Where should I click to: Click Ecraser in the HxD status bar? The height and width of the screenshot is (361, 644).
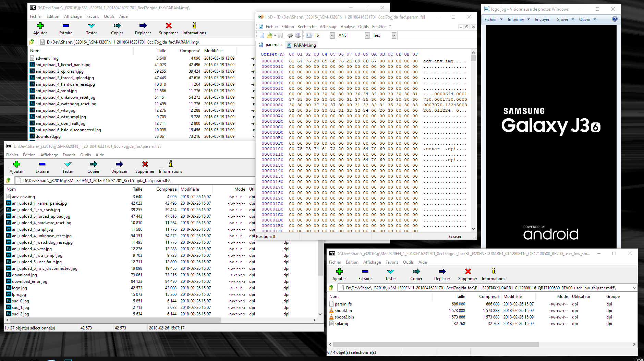[x=455, y=237]
